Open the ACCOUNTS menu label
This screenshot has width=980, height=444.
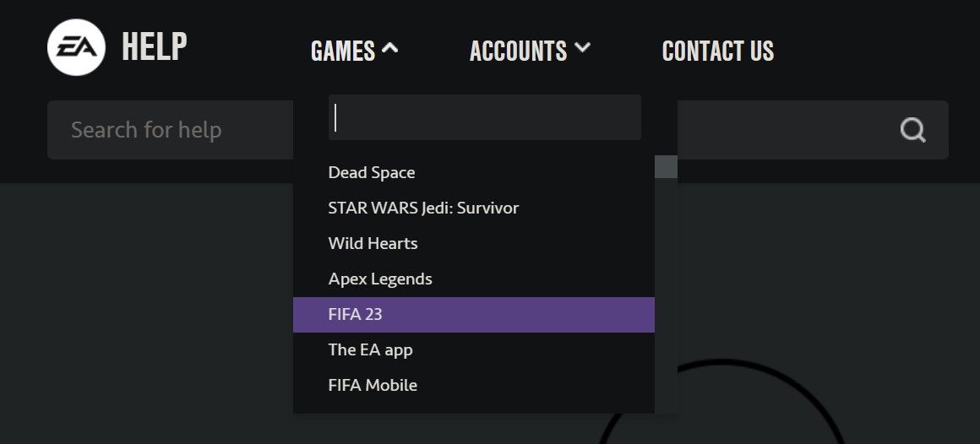(518, 51)
